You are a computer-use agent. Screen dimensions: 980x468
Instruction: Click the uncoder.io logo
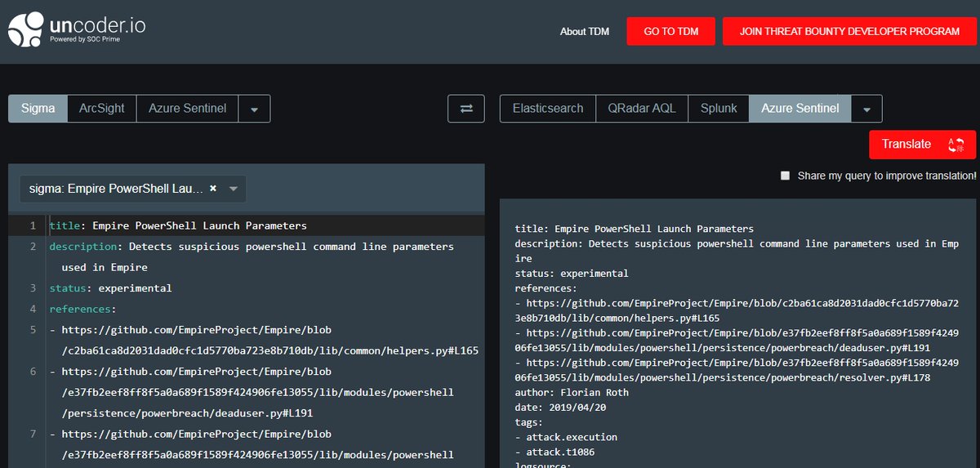coord(78,31)
